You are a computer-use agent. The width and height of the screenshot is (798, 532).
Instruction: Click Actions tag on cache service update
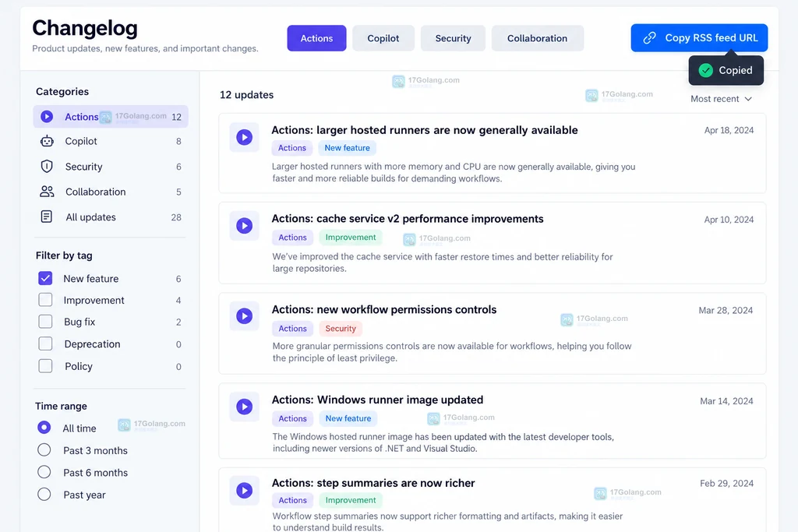[x=293, y=238]
